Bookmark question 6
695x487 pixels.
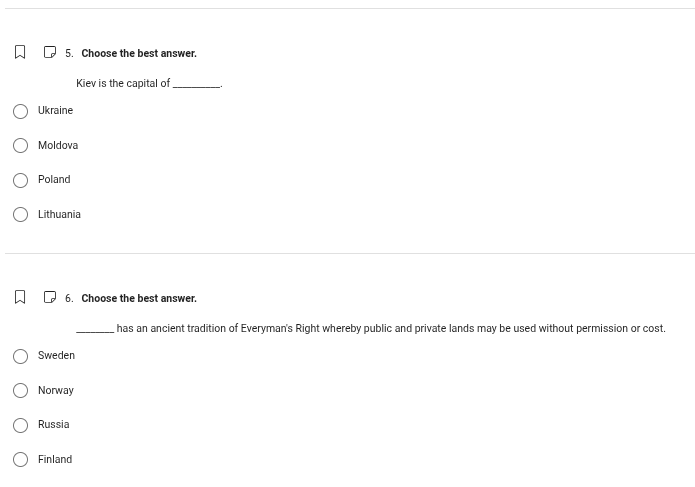click(x=20, y=297)
